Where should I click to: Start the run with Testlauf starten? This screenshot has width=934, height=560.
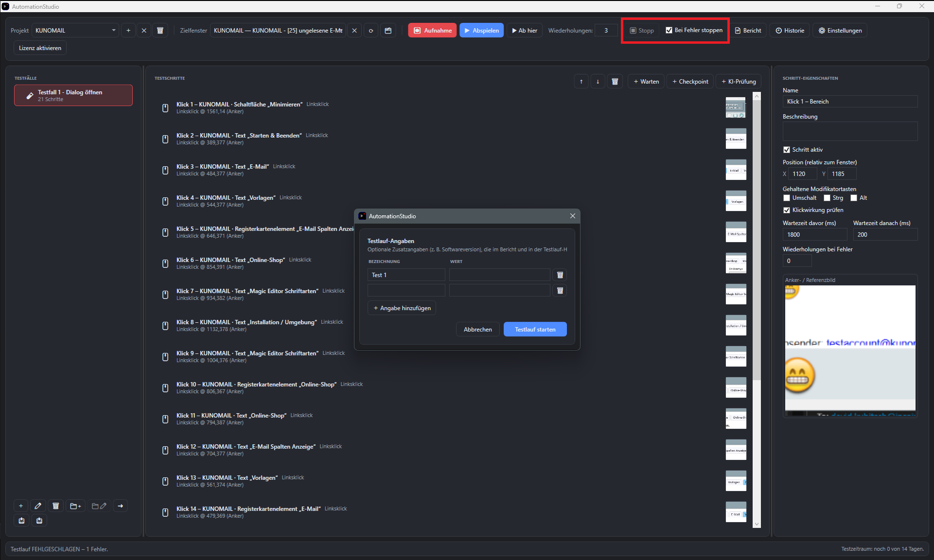(535, 330)
